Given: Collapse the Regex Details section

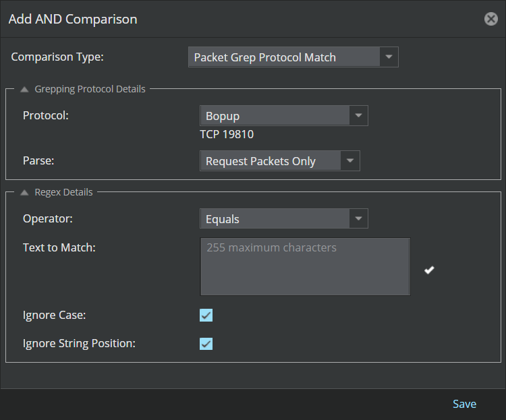Looking at the screenshot, I should 24,193.
